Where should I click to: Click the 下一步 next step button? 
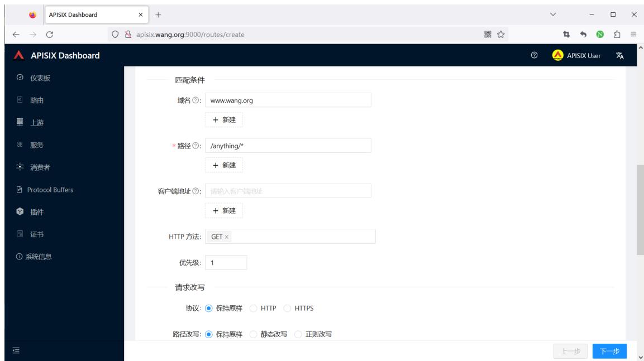(609, 351)
